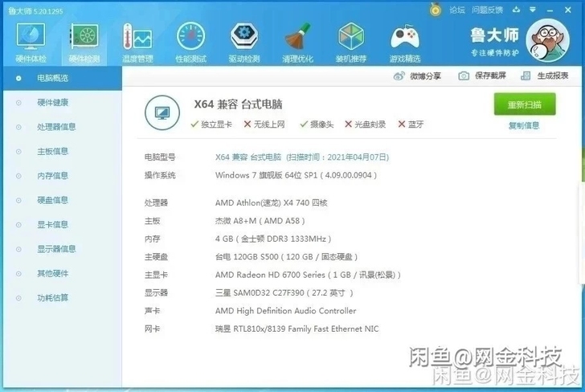Image resolution: width=585 pixels, height=392 pixels.
Task: Open 装机推荐 software cube icon
Action: tap(351, 42)
